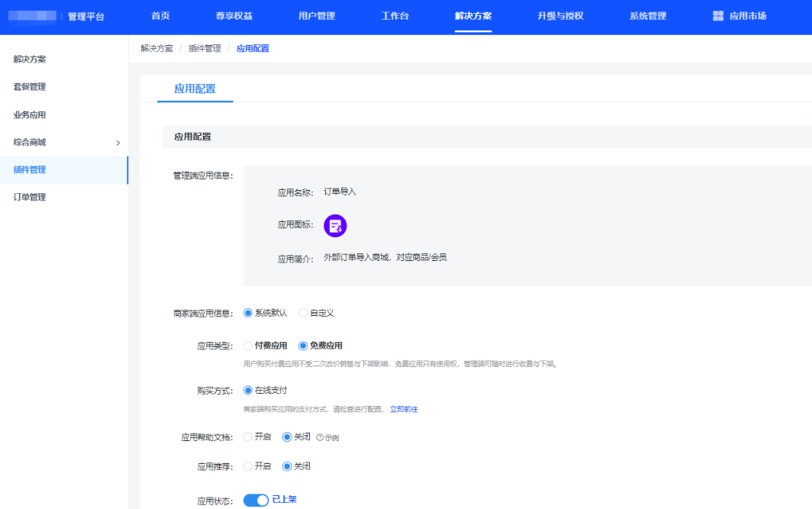
Task: Click the 立即前往 link
Action: (404, 410)
